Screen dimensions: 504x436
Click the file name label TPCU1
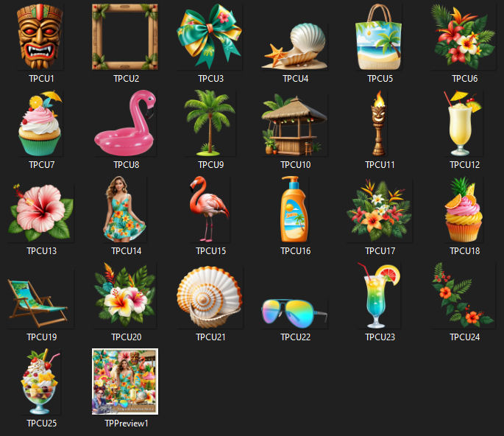[x=41, y=79]
